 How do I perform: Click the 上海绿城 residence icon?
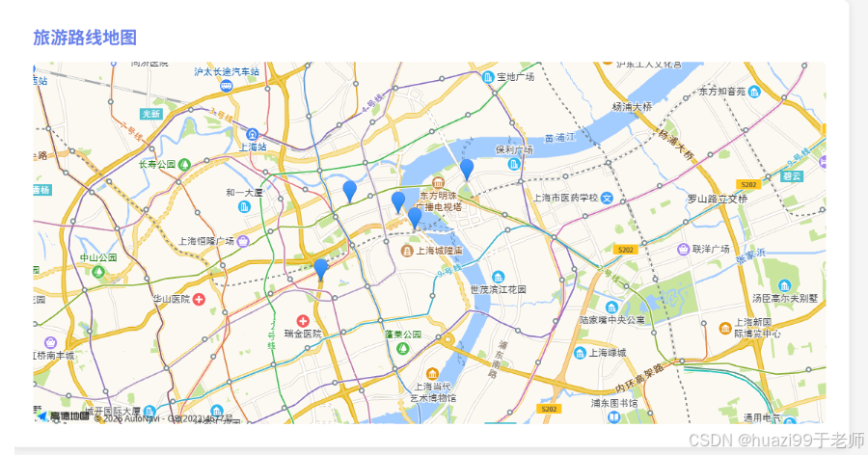coord(581,353)
